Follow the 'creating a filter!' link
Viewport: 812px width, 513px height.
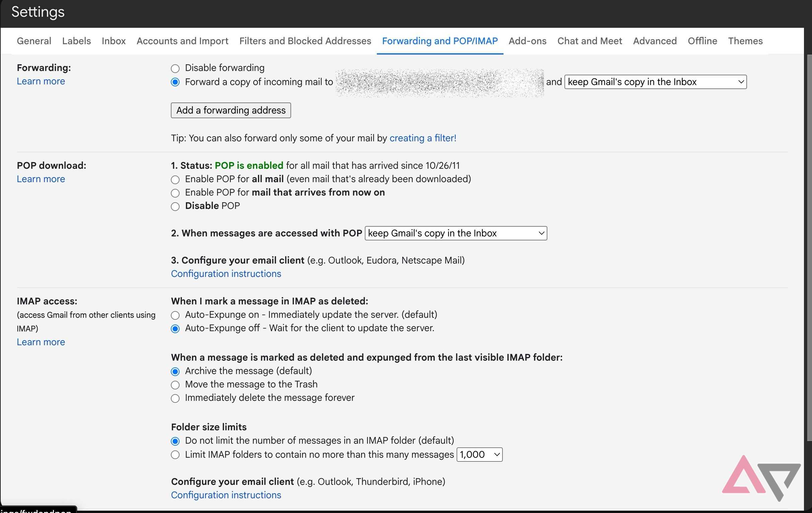[x=423, y=138]
